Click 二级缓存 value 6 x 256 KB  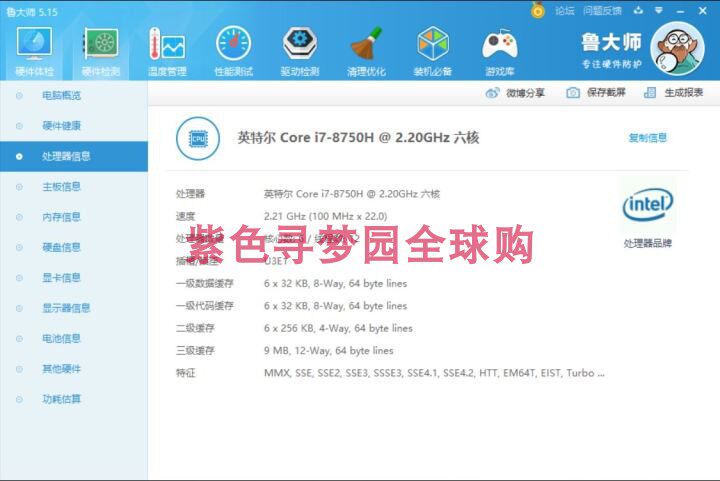[338, 328]
